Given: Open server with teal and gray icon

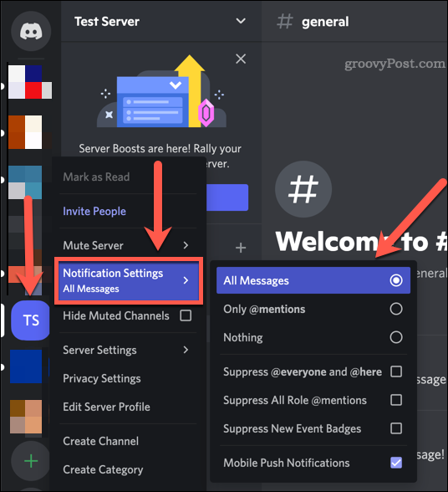Looking at the screenshot, I should click(x=25, y=182).
